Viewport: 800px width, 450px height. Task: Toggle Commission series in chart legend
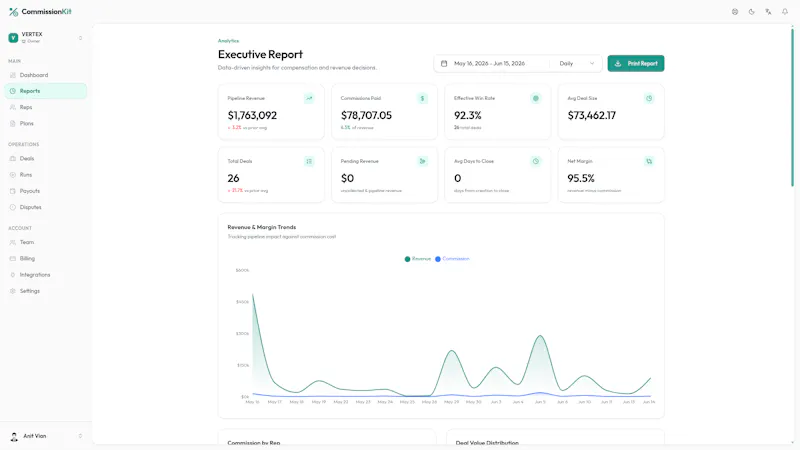coord(452,259)
